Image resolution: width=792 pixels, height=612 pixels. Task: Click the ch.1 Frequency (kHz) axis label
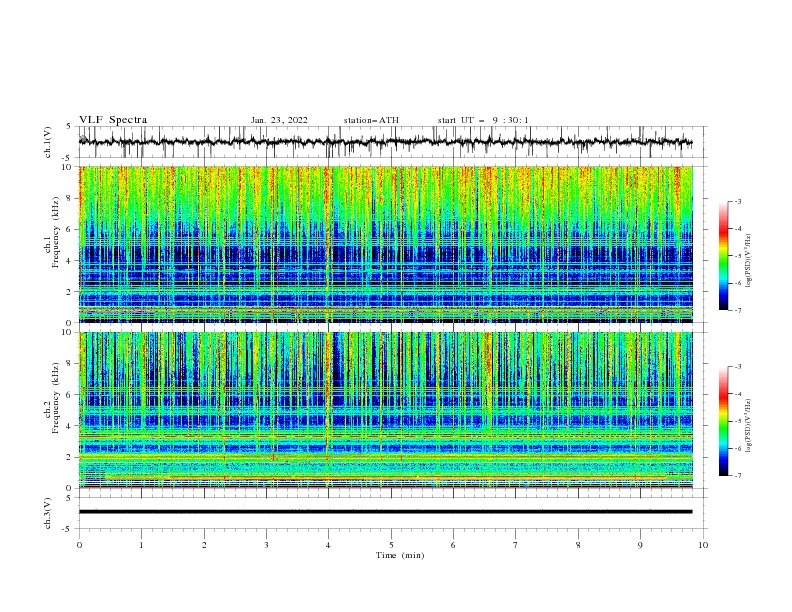click(x=53, y=233)
